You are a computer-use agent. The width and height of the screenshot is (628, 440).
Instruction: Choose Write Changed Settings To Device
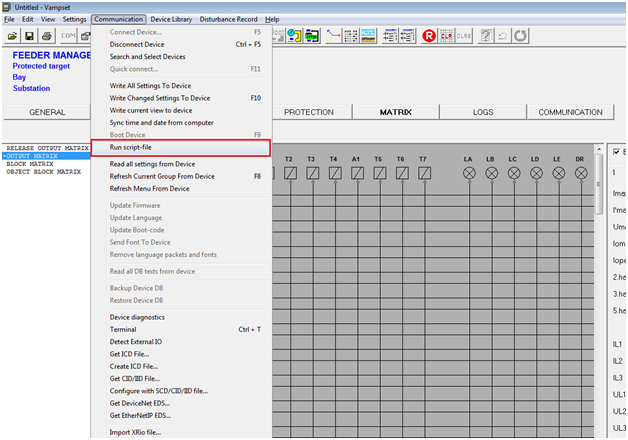[x=181, y=98]
